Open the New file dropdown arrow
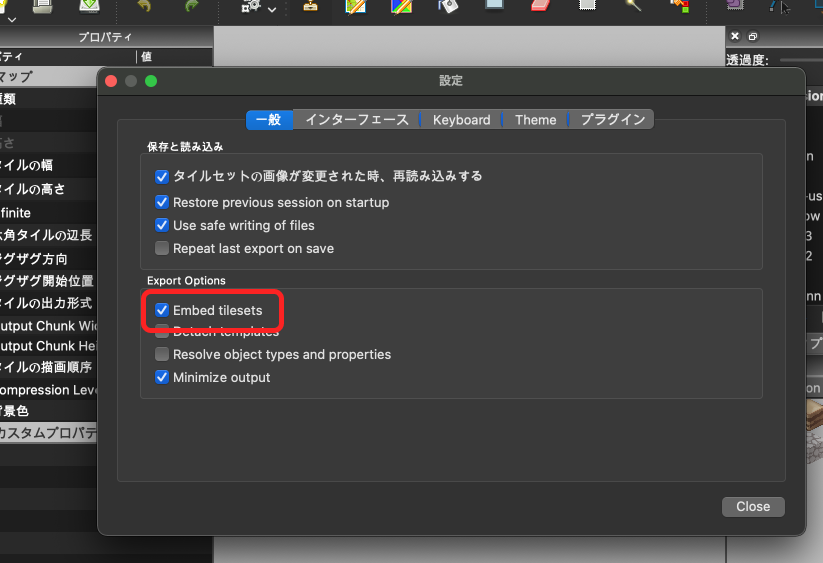 (x=12, y=19)
